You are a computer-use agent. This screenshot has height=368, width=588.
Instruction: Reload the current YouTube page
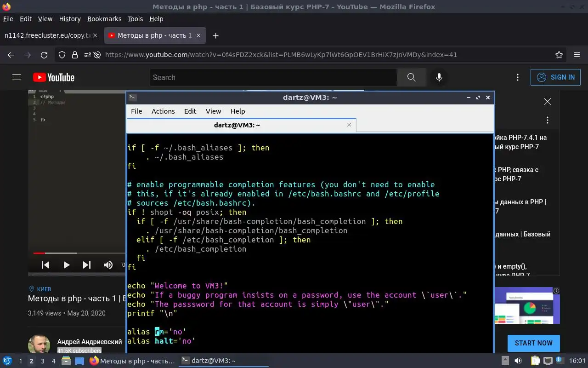[x=44, y=55]
